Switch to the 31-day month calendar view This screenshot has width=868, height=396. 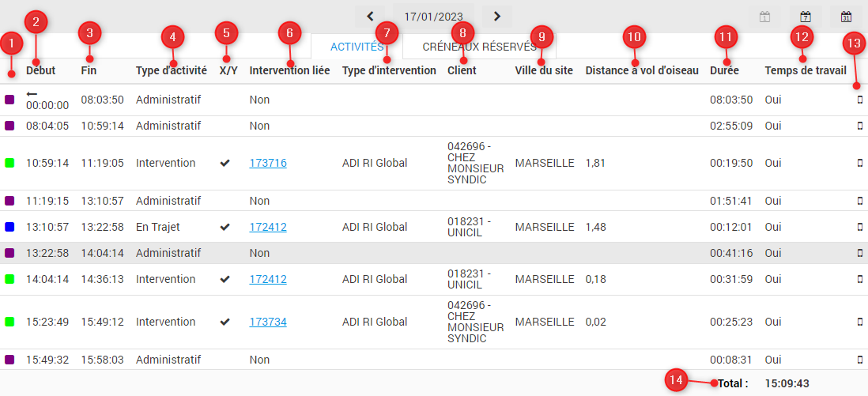846,17
